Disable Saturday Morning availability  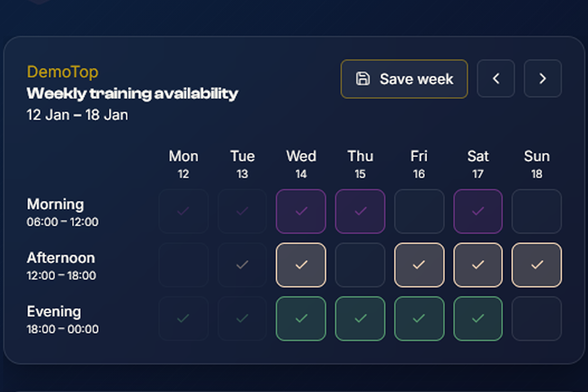click(x=478, y=211)
